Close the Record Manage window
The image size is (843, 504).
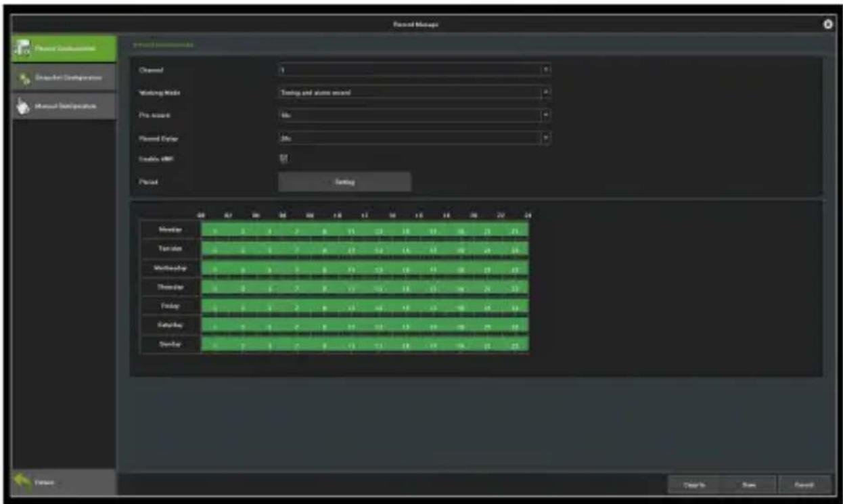coord(827,24)
